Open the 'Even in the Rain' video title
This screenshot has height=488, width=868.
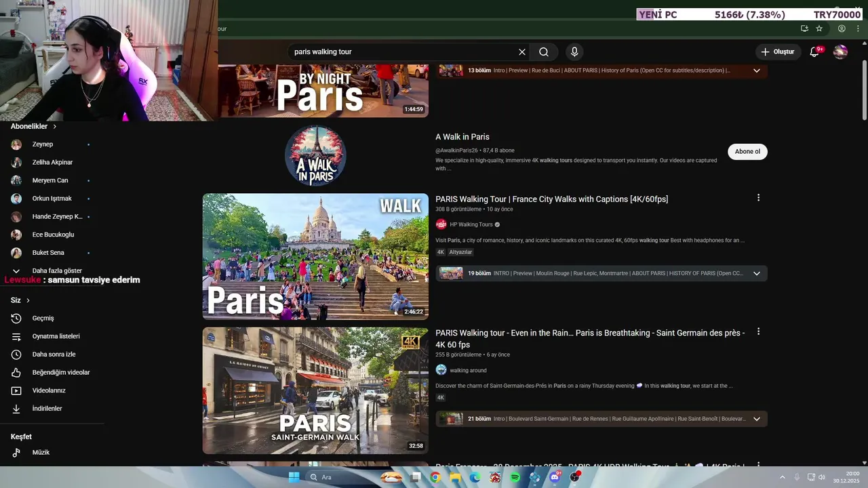(590, 339)
